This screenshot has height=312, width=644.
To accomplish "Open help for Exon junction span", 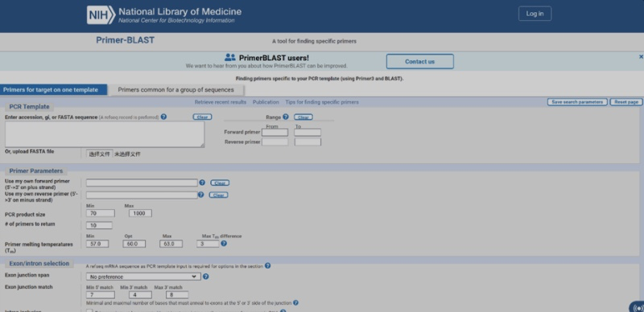I will pos(206,277).
